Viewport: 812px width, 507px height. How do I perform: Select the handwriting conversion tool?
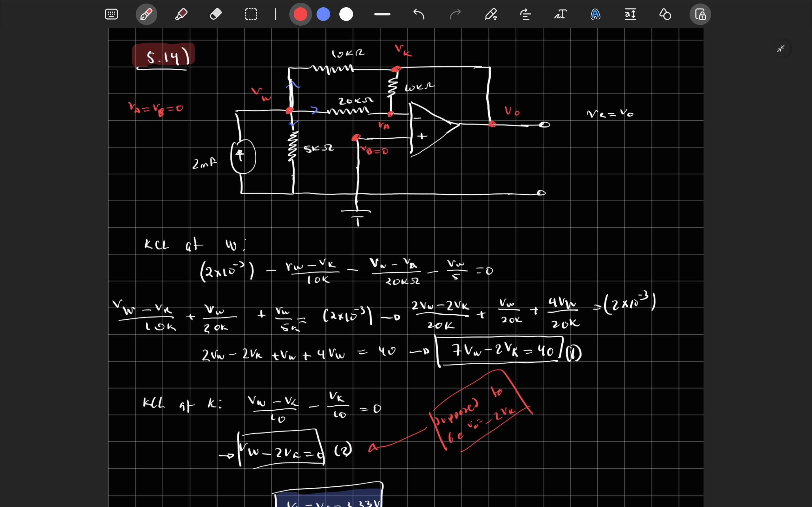pyautogui.click(x=560, y=14)
